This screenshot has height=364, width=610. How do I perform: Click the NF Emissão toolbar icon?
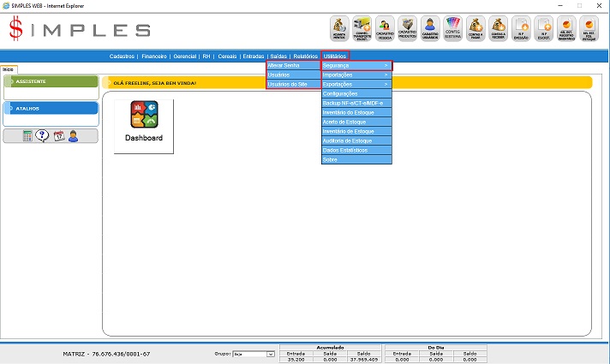click(521, 28)
